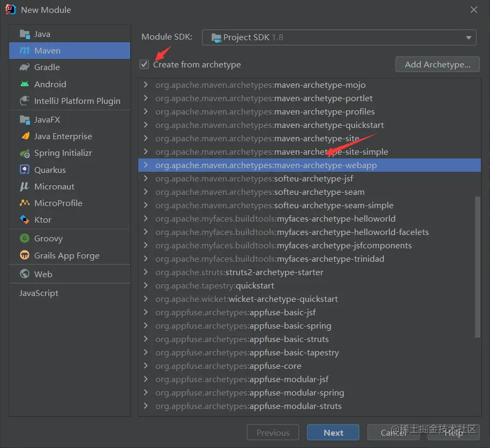Click the Grails App Forge icon
The image size is (490, 448).
[x=25, y=255]
